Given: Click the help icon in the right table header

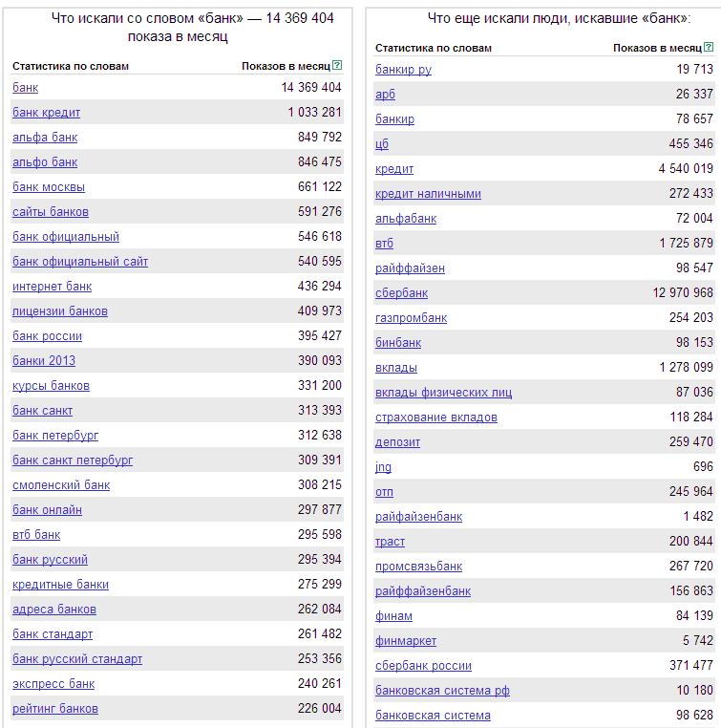Looking at the screenshot, I should (709, 47).
